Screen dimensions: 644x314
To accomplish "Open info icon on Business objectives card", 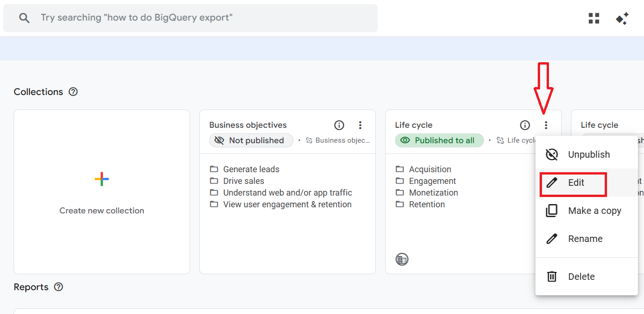I will pyautogui.click(x=339, y=125).
